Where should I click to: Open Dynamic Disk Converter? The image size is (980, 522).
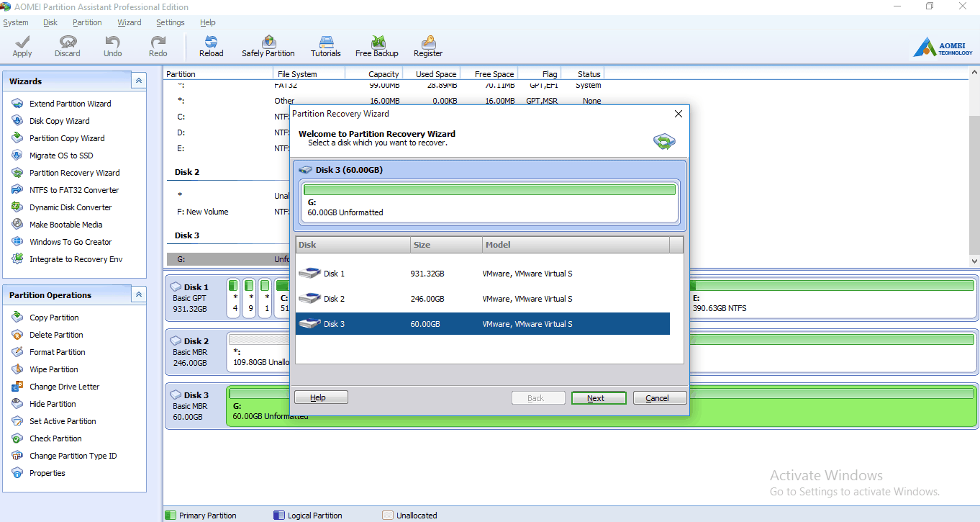(71, 207)
